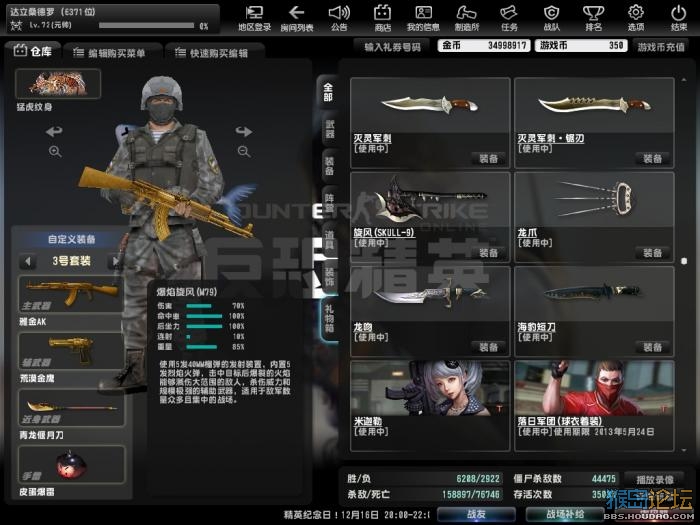The width and height of the screenshot is (700, 525).
Task: Select the 荒漠金鹰 secondary weapon slot
Action: 71,351
